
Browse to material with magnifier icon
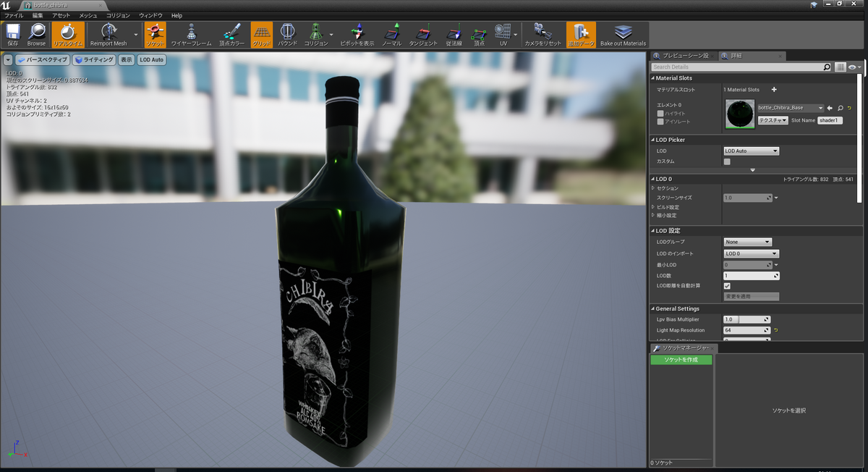tap(841, 108)
